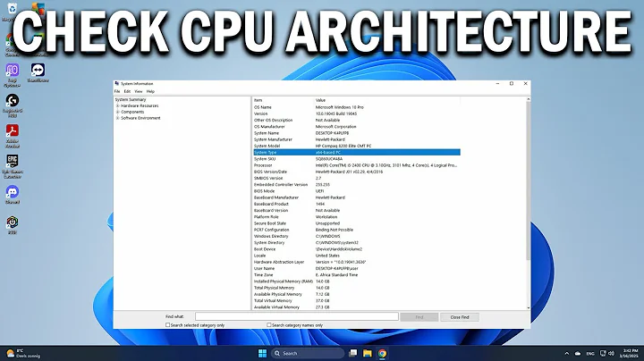This screenshot has width=644, height=361.
Task: Expand the Components node
Action: [x=117, y=112]
